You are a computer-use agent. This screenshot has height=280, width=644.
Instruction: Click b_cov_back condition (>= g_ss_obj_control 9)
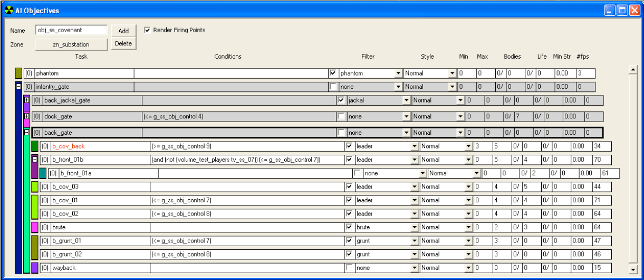(247, 146)
